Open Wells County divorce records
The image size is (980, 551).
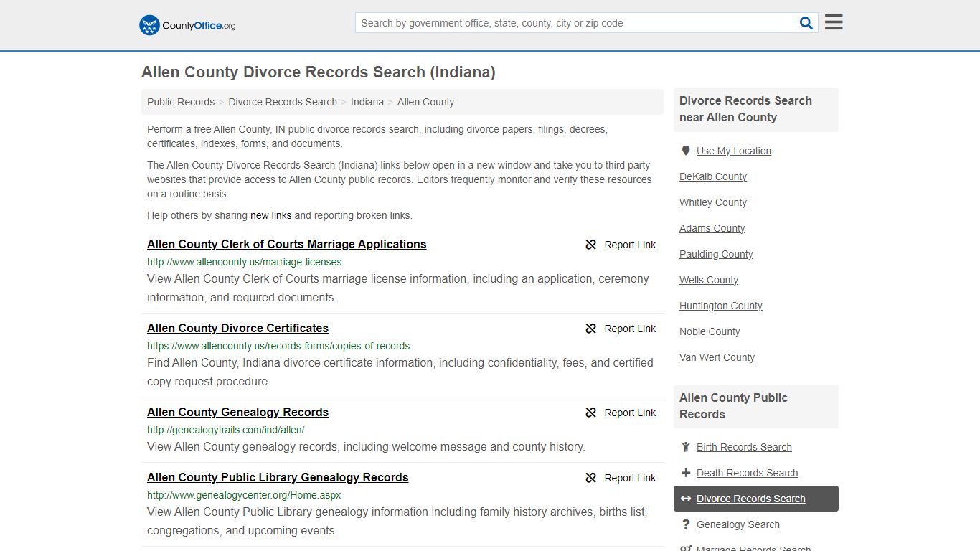click(709, 280)
